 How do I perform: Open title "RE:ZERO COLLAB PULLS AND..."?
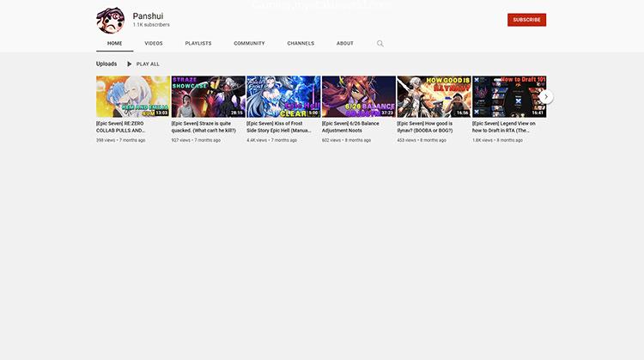point(120,127)
